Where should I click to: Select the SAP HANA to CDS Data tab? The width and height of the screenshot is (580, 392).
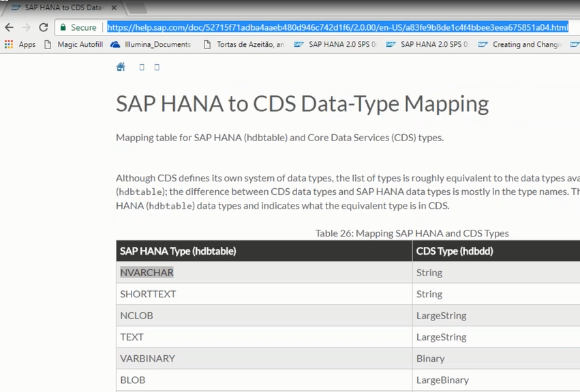coord(63,7)
